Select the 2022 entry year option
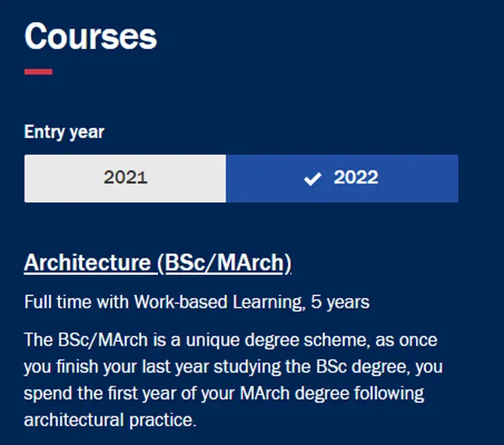This screenshot has height=445, width=504. tap(342, 178)
